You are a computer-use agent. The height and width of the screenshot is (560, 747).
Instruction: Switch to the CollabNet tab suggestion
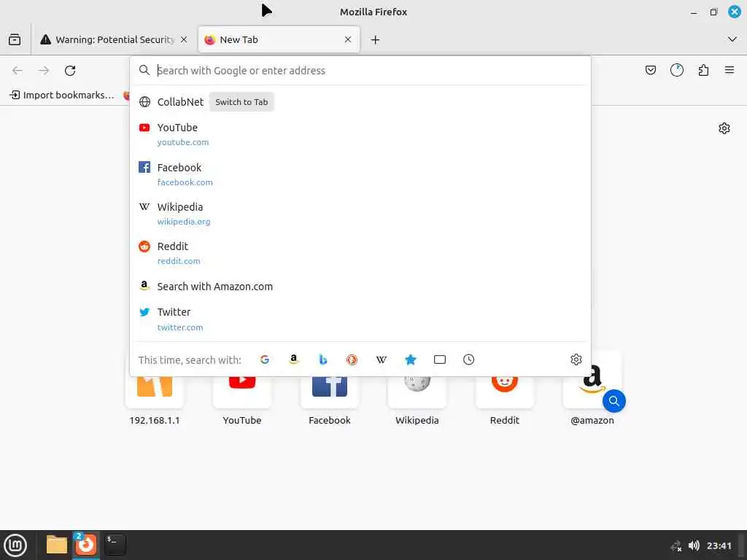[x=360, y=102]
